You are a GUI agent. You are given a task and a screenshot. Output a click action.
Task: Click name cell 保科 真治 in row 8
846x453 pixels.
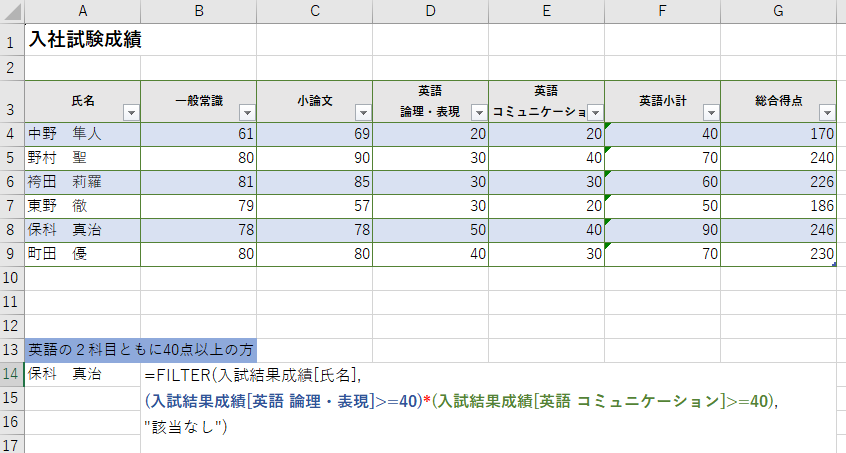pos(83,230)
